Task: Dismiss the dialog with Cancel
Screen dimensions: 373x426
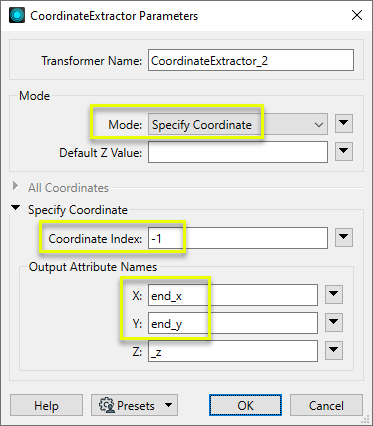Action: (326, 405)
